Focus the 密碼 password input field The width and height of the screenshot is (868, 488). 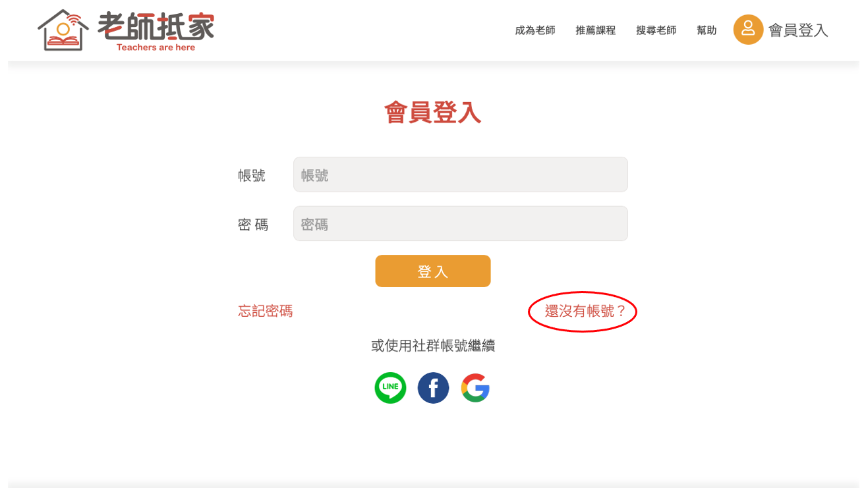461,223
